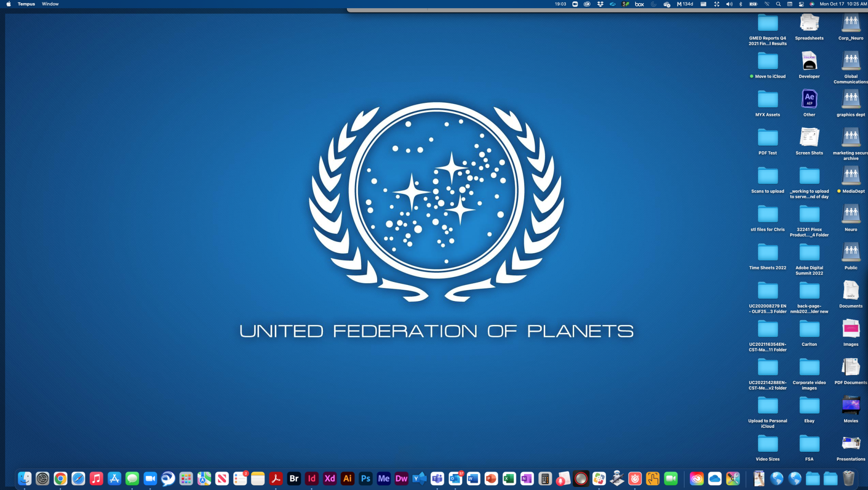Viewport: 868px width, 490px height.
Task: Select the MYX Assets folder
Action: pos(768,103)
